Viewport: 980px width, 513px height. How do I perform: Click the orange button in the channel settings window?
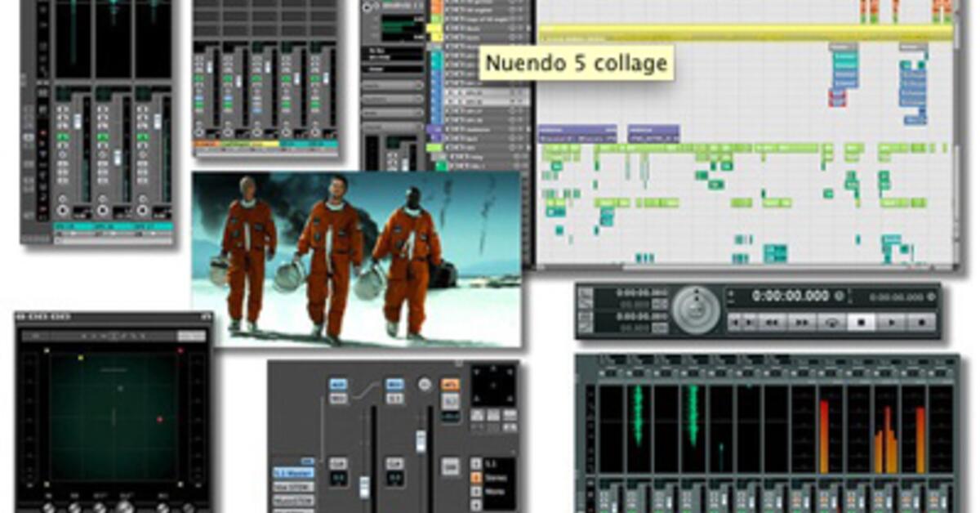coord(450,384)
